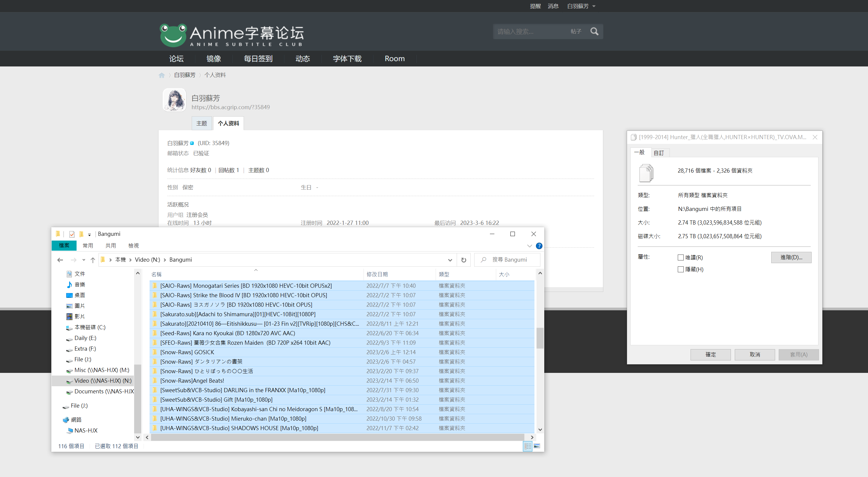This screenshot has width=868, height=477.
Task: Click the file list horizontal scrollbar
Action: (338, 437)
